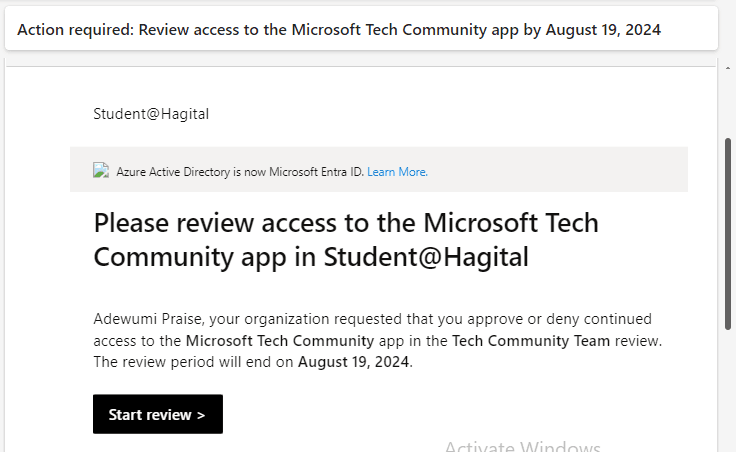Viewport: 736px width, 452px height.
Task: Click the Start review button
Action: [157, 414]
